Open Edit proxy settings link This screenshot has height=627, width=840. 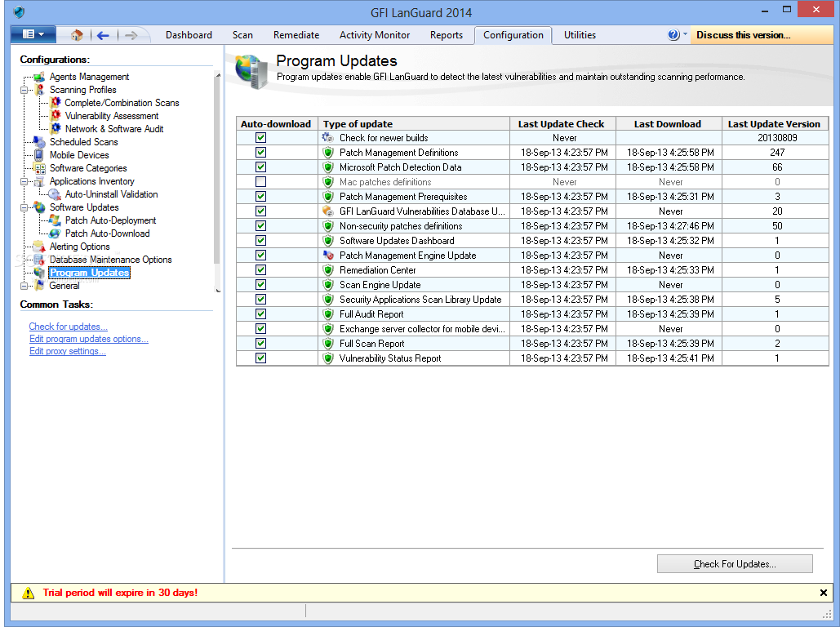68,351
